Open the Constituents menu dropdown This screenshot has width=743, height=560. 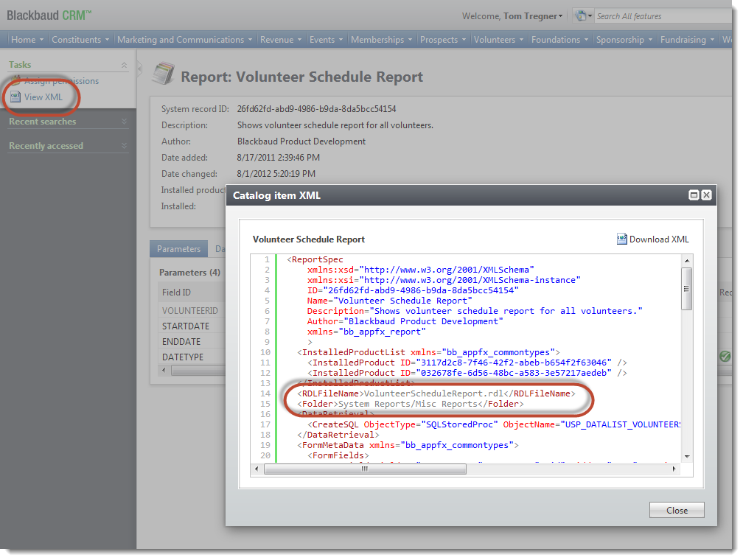click(x=80, y=40)
